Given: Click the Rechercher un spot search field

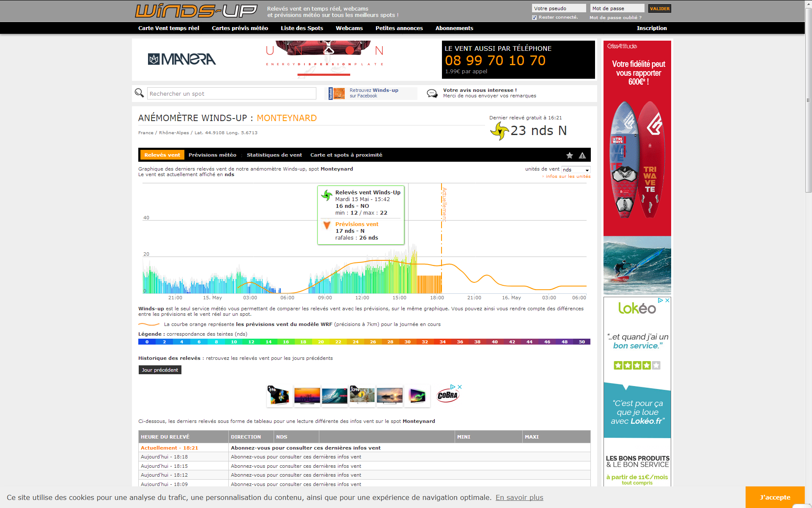Looking at the screenshot, I should click(x=232, y=94).
